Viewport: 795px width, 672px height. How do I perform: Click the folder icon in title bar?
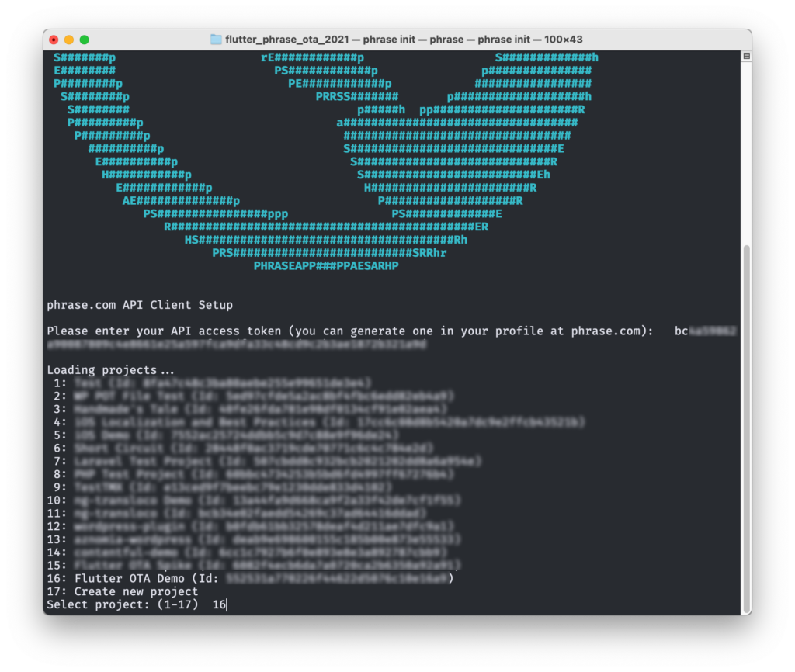tap(216, 40)
